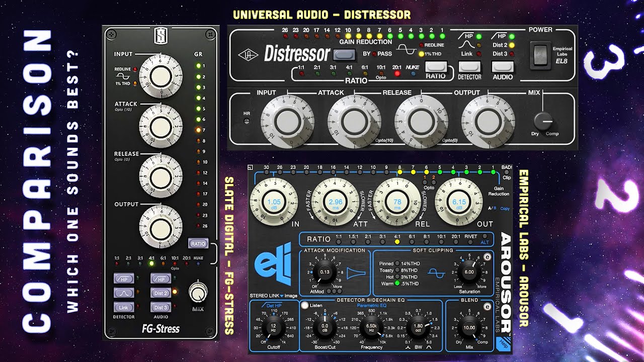This screenshot has width=644, height=362.
Task: Adjust the Distressor ATTACK knob
Action: (x=354, y=122)
